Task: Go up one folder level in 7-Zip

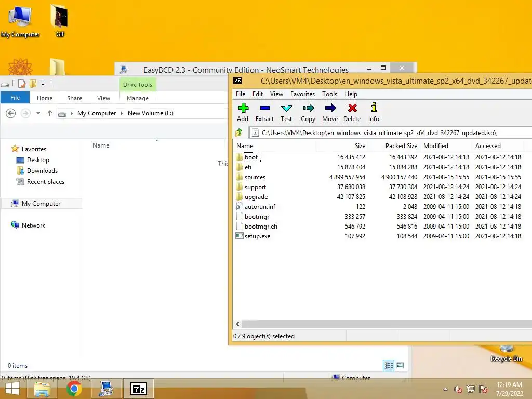Action: pos(239,132)
